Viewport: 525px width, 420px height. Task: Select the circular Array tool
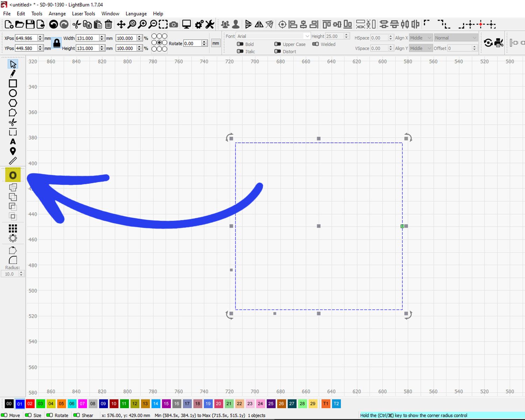click(13, 238)
